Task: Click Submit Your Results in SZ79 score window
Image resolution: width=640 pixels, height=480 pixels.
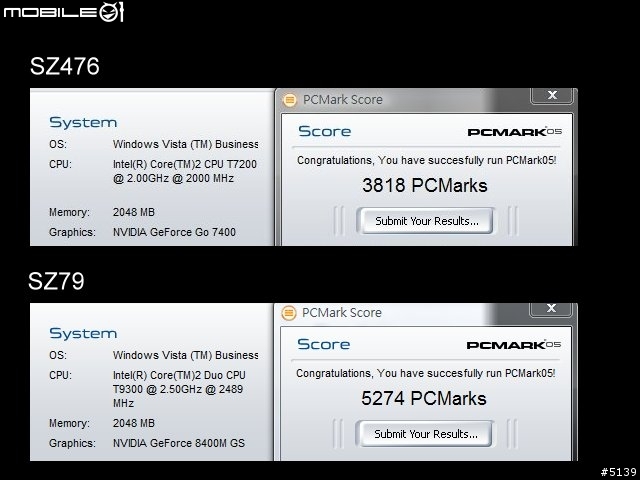Action: point(424,434)
